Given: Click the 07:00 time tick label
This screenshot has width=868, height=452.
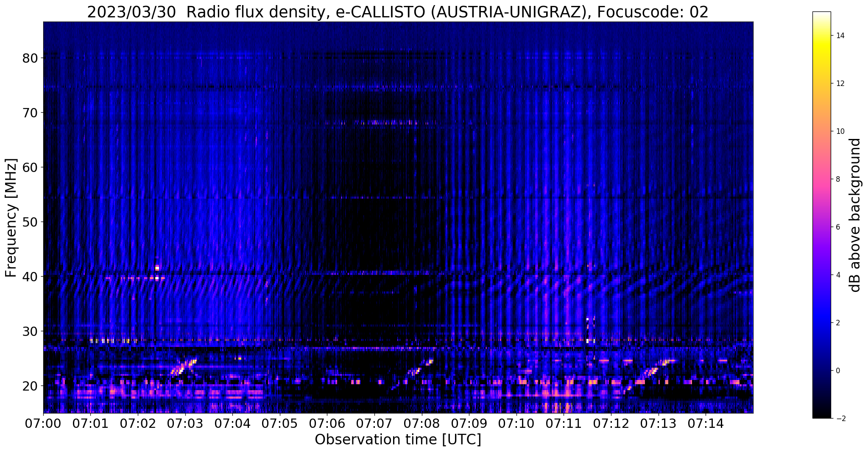Looking at the screenshot, I should (43, 423).
